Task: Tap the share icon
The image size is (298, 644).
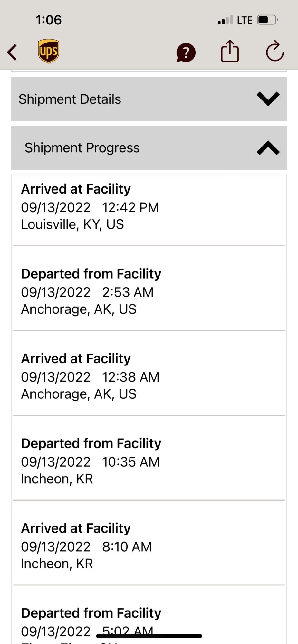Action: (x=230, y=51)
